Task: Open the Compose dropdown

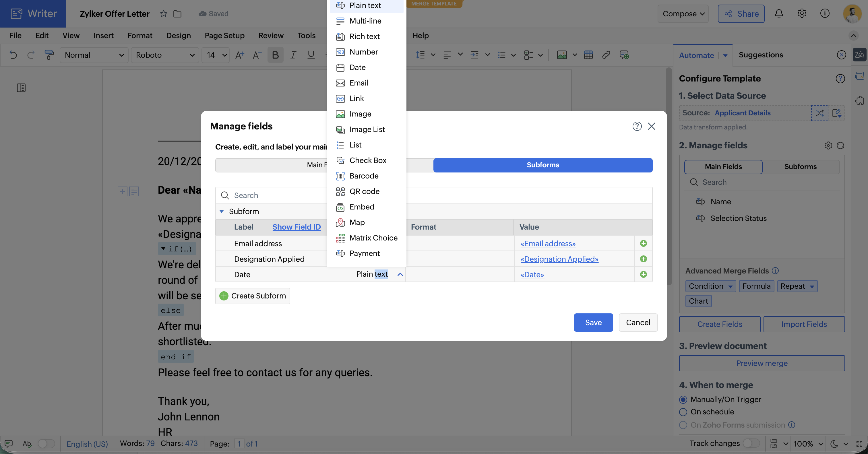Action: click(x=683, y=13)
